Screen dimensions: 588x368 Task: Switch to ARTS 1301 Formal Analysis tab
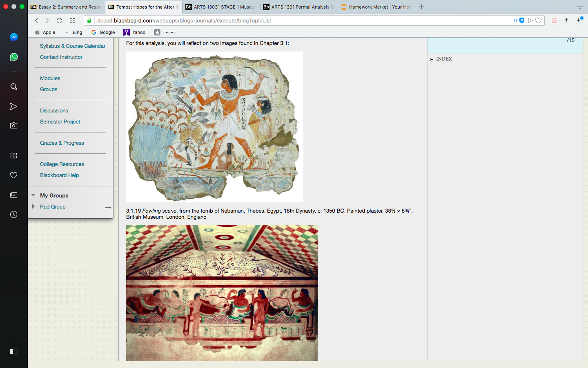click(x=298, y=7)
